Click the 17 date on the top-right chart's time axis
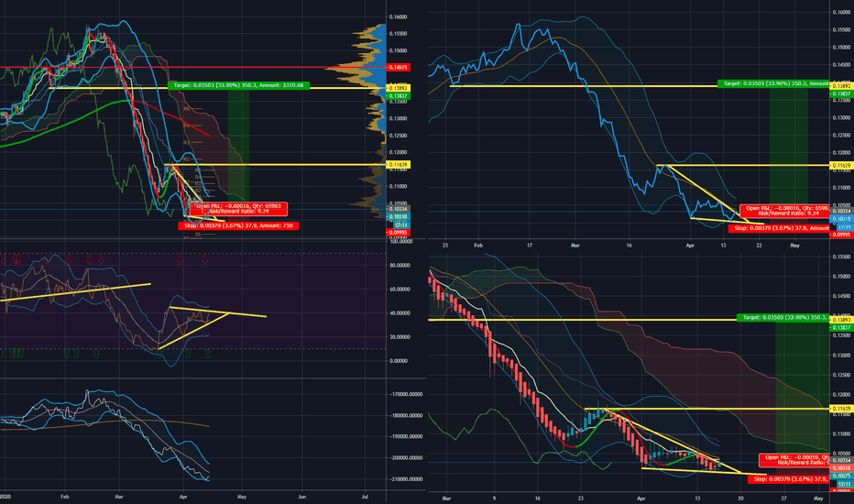 tap(530, 246)
